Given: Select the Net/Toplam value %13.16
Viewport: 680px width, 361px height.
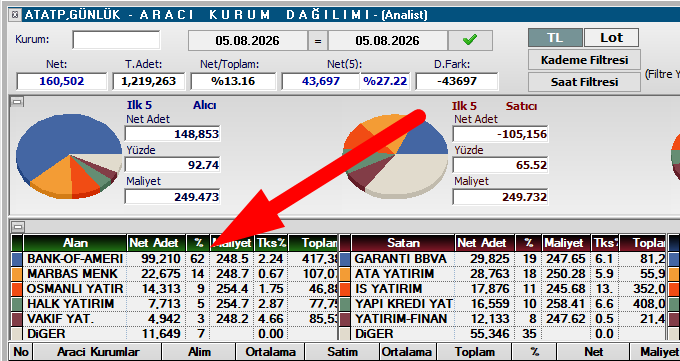Looking at the screenshot, I should pos(233,81).
